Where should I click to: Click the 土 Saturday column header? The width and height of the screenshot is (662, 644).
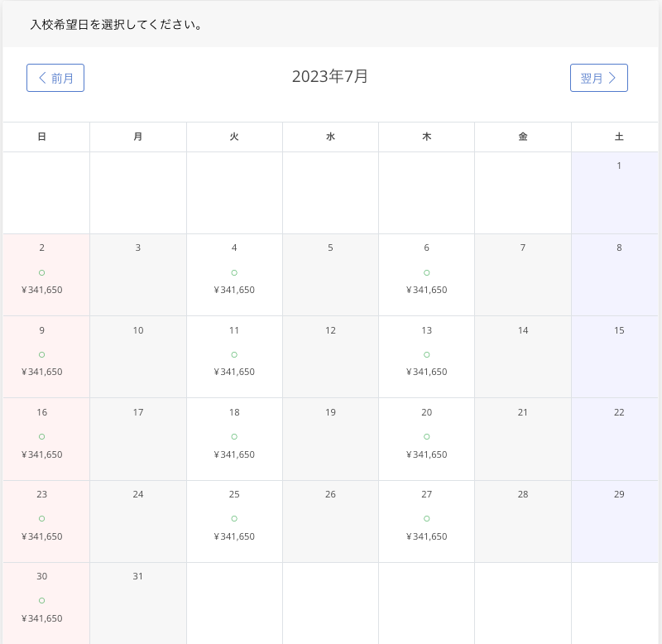pyautogui.click(x=618, y=137)
